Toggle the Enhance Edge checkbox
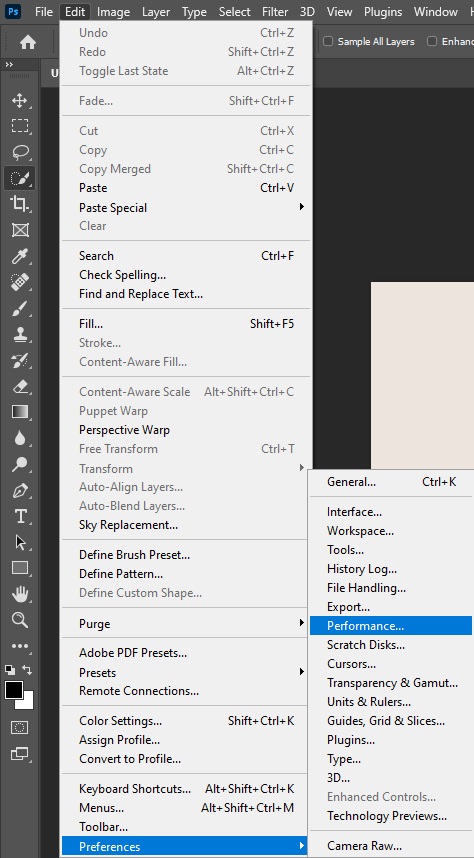 [x=432, y=42]
